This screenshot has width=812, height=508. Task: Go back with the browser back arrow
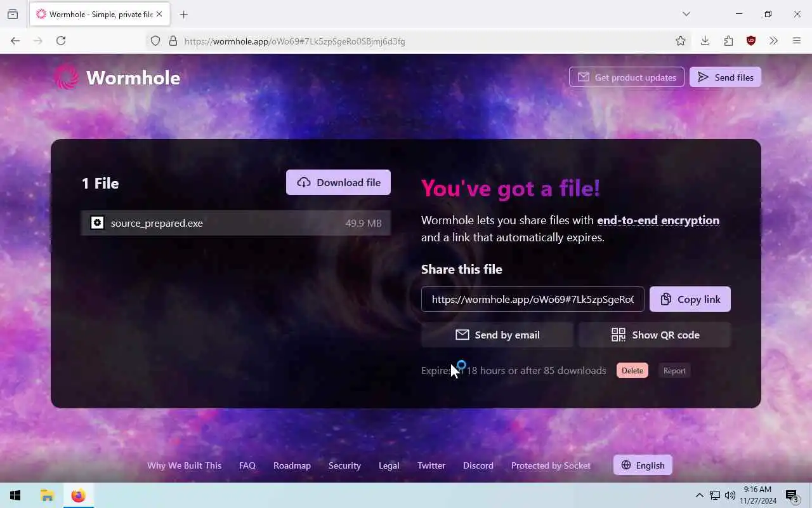(15, 41)
